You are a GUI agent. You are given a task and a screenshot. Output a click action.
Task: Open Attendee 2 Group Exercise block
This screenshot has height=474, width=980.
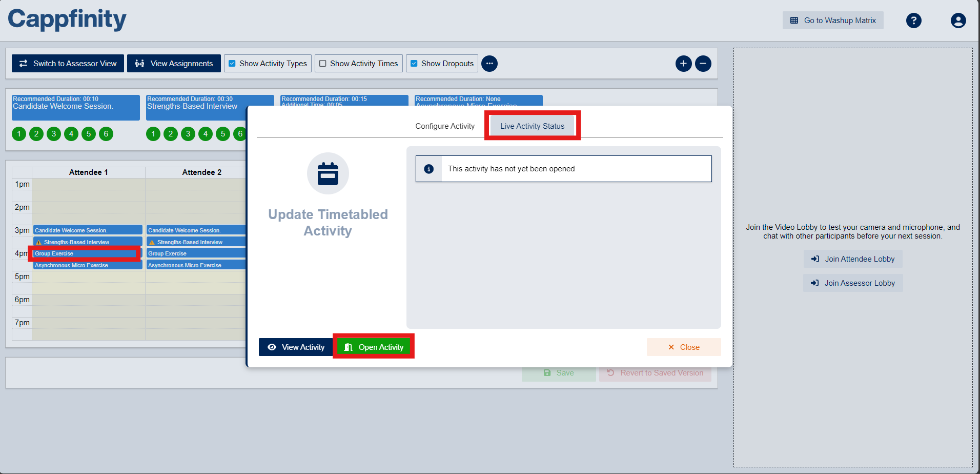tap(196, 253)
